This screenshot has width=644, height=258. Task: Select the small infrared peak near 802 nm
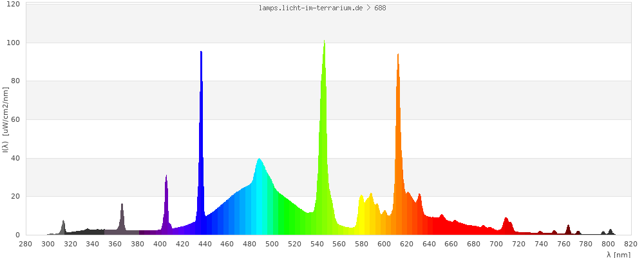coord(611,232)
